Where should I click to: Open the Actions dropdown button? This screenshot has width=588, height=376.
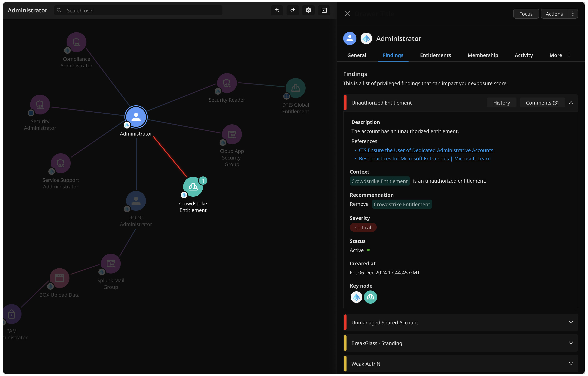point(554,14)
